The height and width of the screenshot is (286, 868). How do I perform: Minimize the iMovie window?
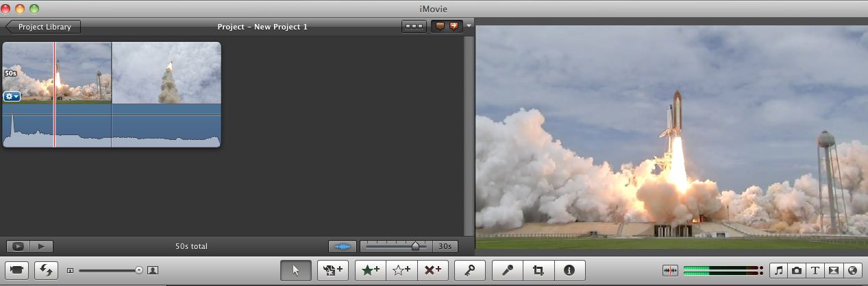[x=21, y=8]
